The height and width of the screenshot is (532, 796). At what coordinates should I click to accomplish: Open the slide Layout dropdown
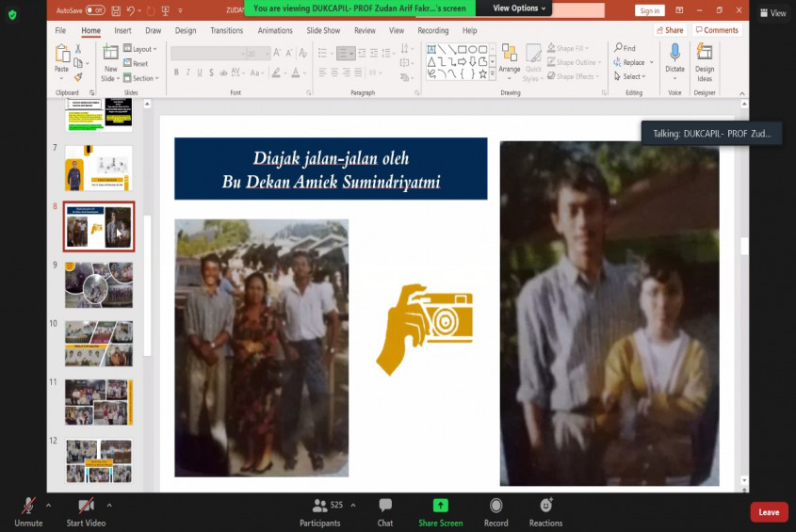pyautogui.click(x=141, y=49)
